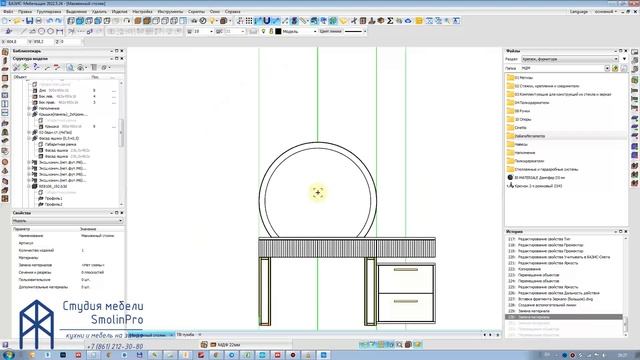Click the cloud icon in top toolbar
The width and height of the screenshot is (640, 360).
click(408, 20)
